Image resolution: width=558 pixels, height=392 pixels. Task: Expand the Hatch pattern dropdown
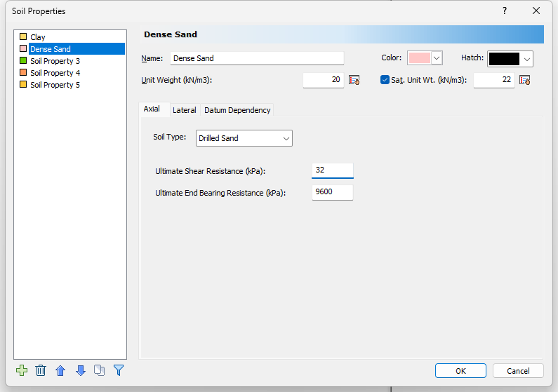click(527, 59)
